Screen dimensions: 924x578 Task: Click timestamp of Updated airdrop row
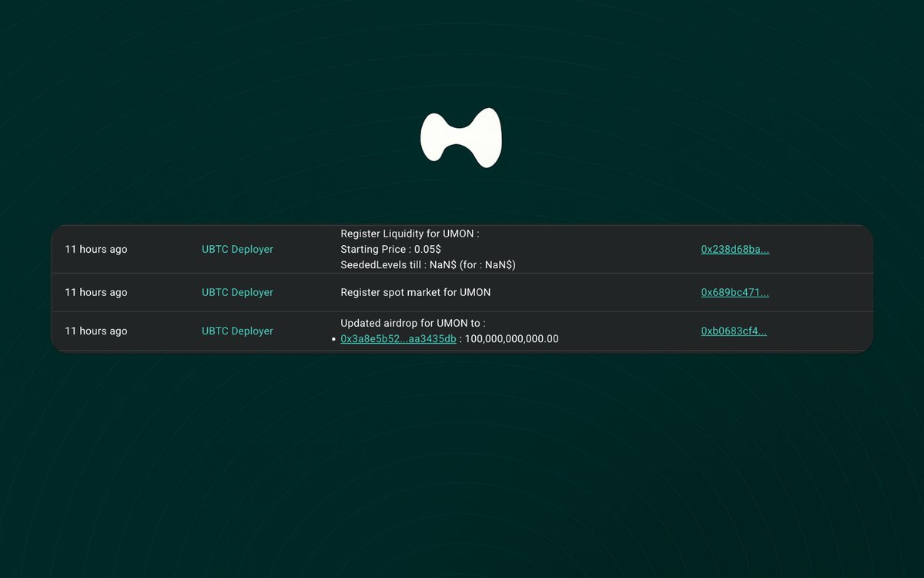pos(96,331)
